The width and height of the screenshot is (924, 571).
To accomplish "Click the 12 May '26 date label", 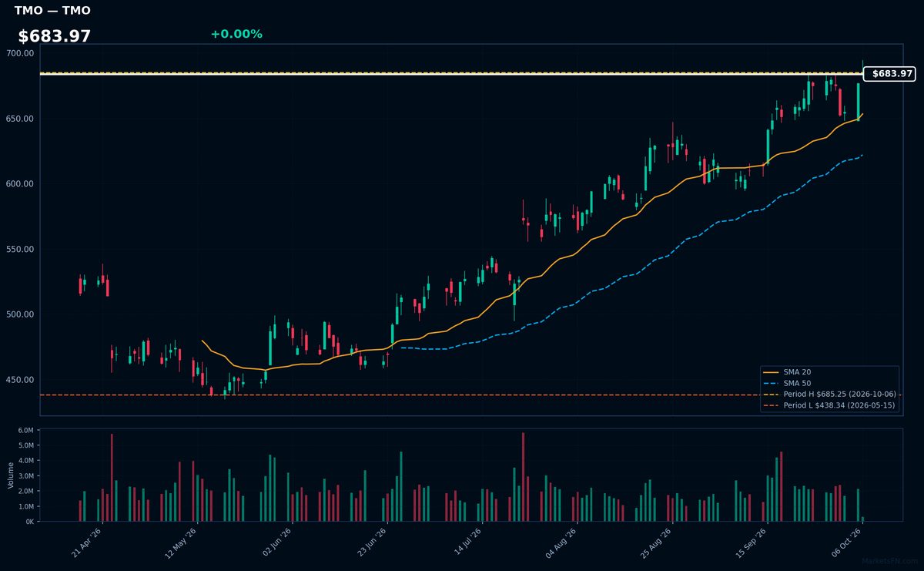I will (182, 542).
